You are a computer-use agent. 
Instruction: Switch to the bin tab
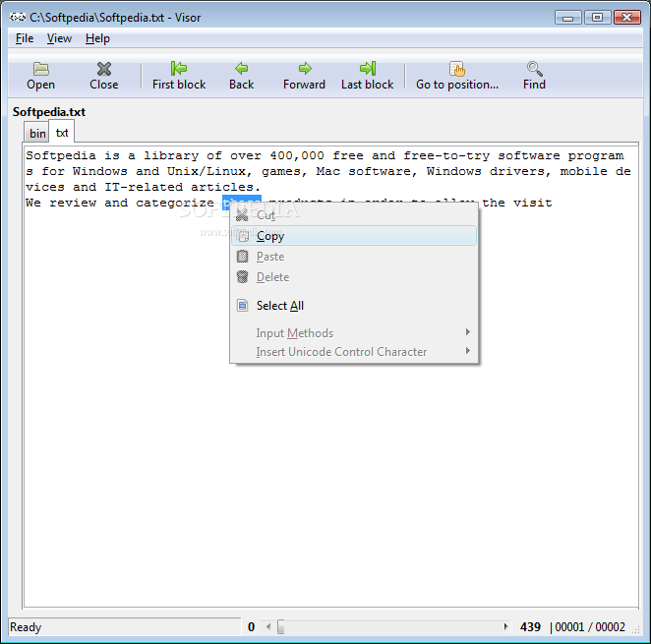point(37,134)
